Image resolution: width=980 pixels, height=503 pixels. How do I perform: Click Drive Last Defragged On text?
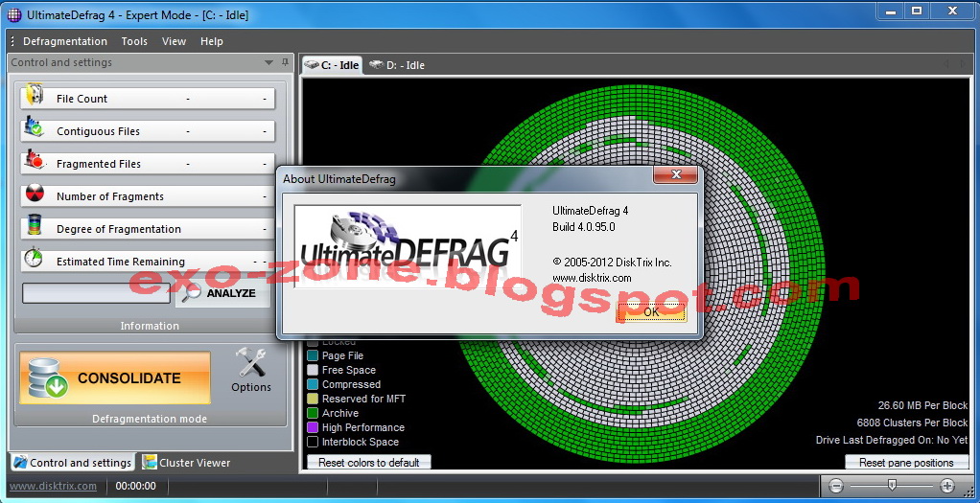pos(892,441)
